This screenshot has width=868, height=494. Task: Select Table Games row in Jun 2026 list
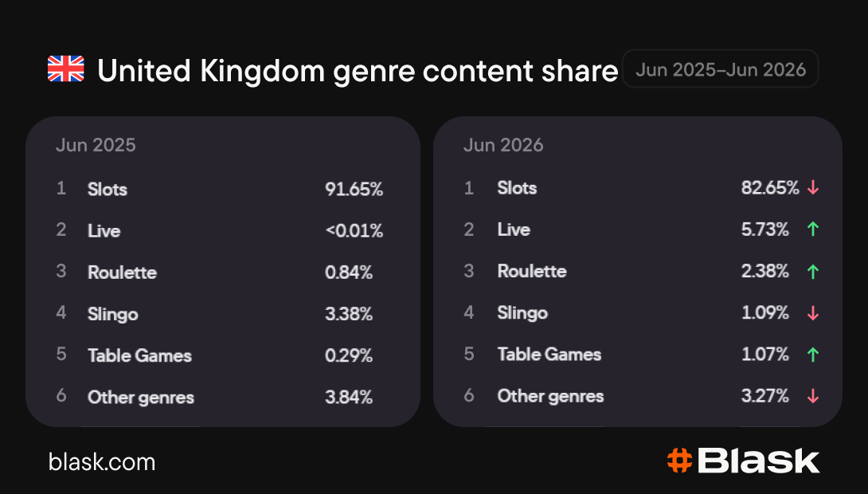641,355
